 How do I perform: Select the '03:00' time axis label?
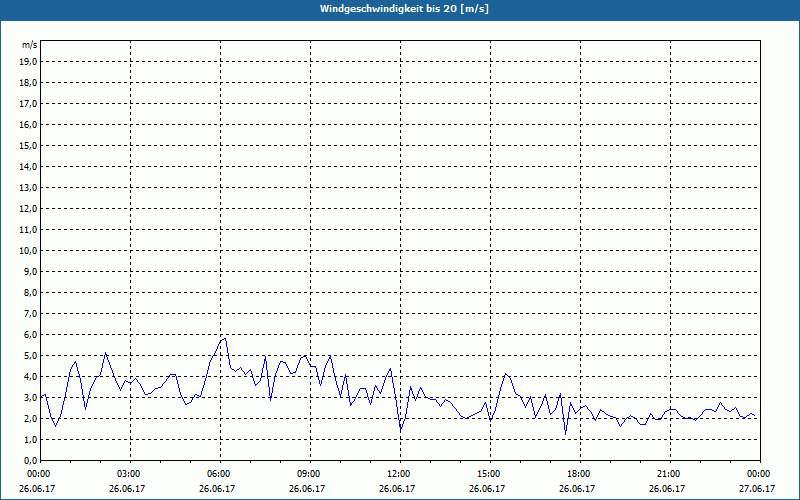[128, 474]
